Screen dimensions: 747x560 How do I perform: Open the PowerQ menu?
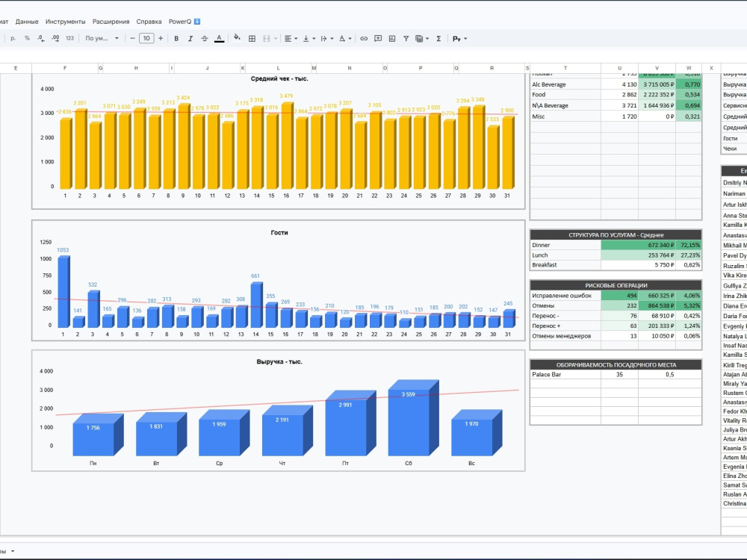[185, 22]
